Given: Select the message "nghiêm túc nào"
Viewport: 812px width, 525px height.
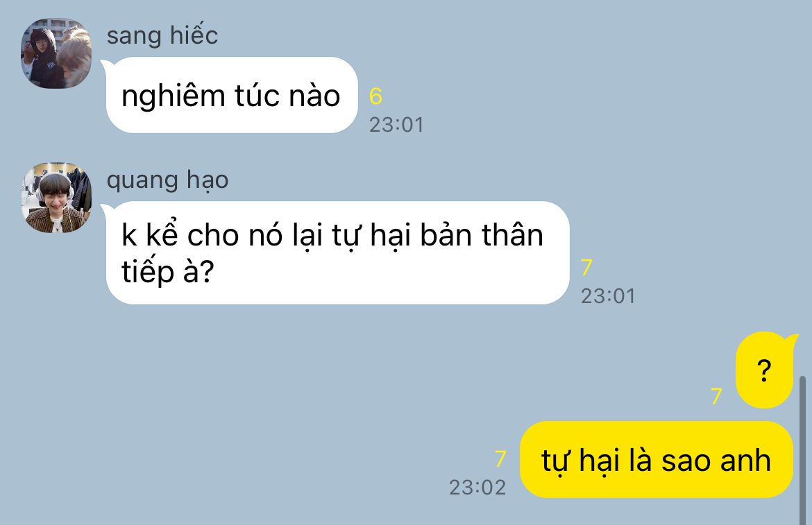Looking at the screenshot, I should 232,95.
